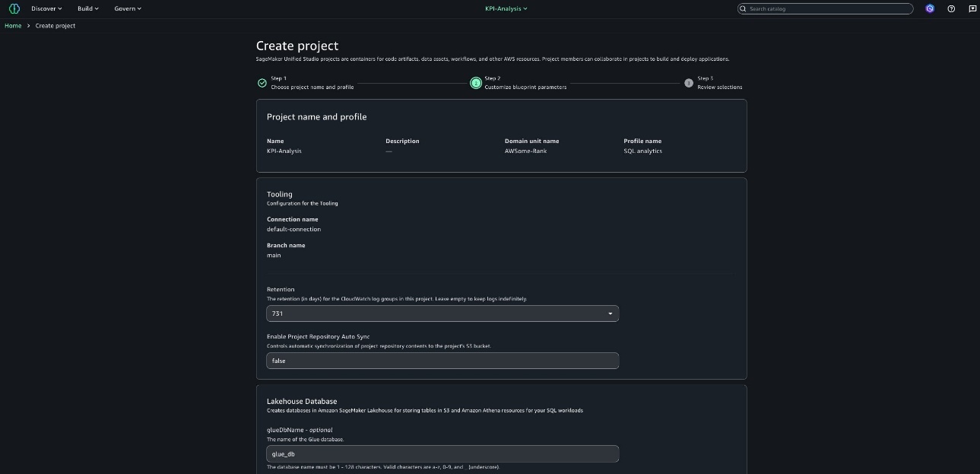This screenshot has width=980, height=474.
Task: Open the Build menu
Action: 88,8
